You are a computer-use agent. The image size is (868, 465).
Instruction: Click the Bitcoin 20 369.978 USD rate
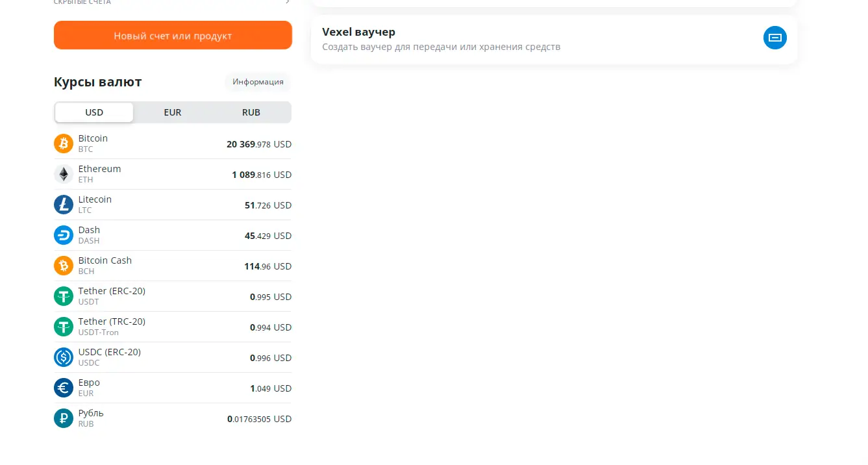click(259, 144)
